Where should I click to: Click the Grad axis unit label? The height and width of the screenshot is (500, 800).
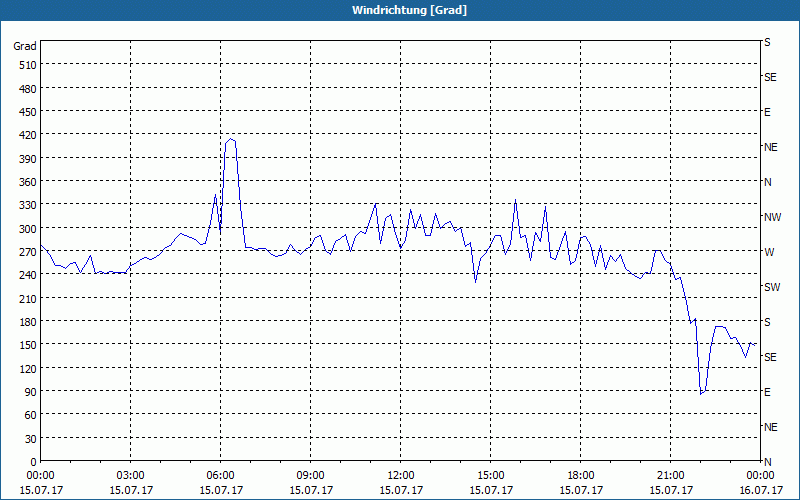25,46
